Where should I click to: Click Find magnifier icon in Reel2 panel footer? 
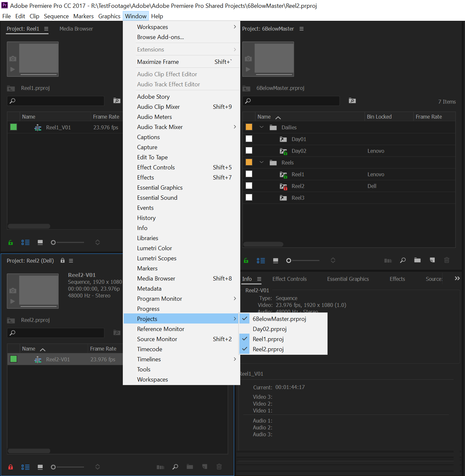point(175,467)
